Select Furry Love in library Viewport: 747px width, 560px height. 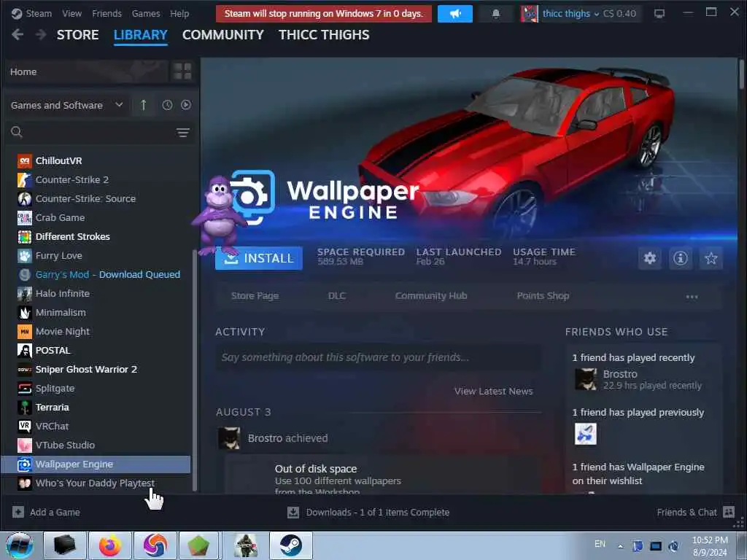[x=96, y=256]
